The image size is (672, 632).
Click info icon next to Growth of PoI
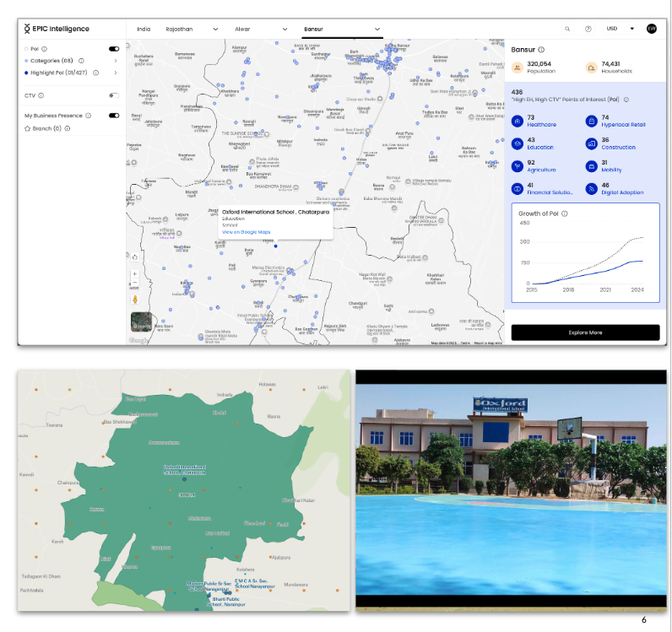[x=565, y=213]
